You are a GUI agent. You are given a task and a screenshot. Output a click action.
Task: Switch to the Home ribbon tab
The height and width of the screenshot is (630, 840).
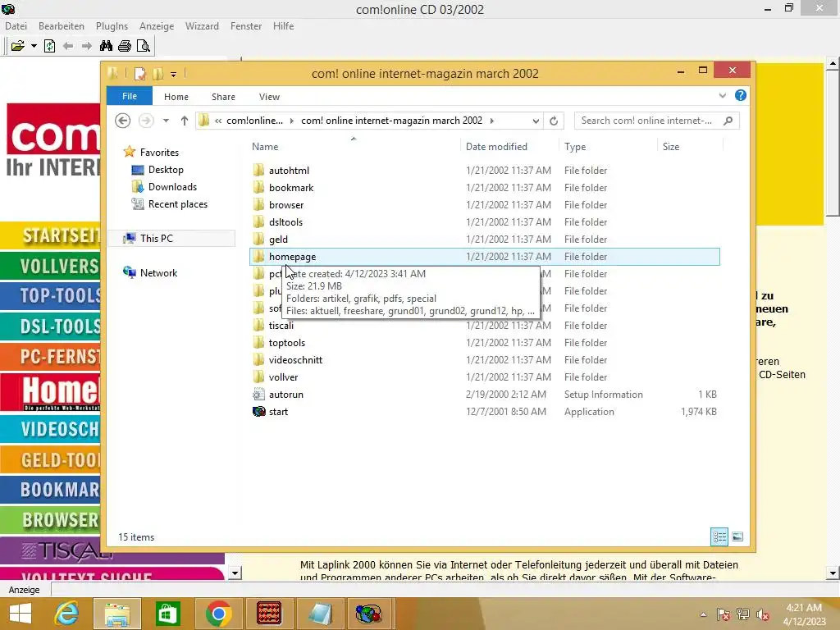click(x=176, y=97)
